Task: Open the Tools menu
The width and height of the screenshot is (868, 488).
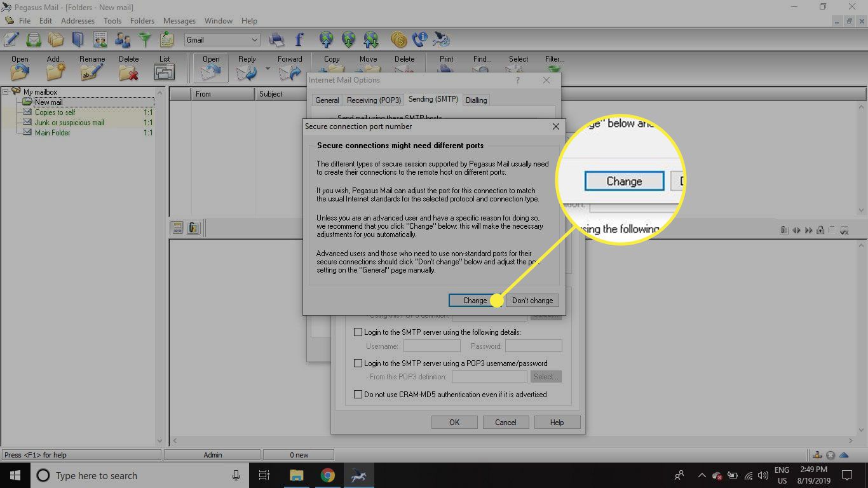Action: (112, 21)
